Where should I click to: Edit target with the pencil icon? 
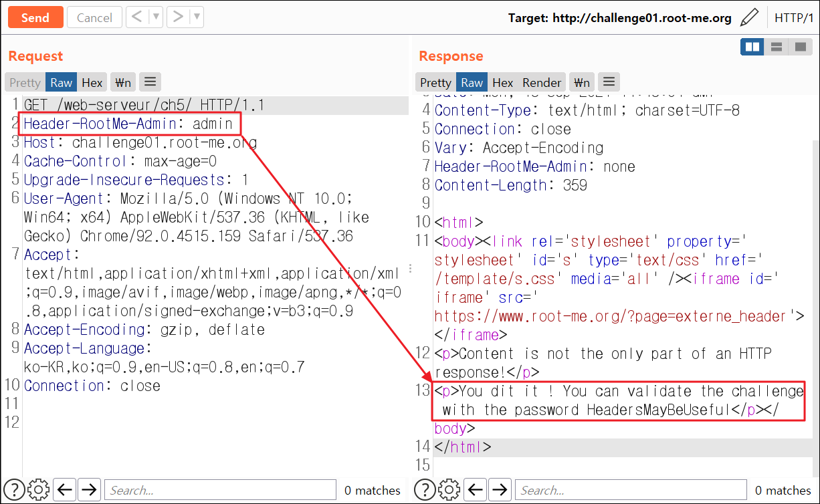tap(750, 17)
